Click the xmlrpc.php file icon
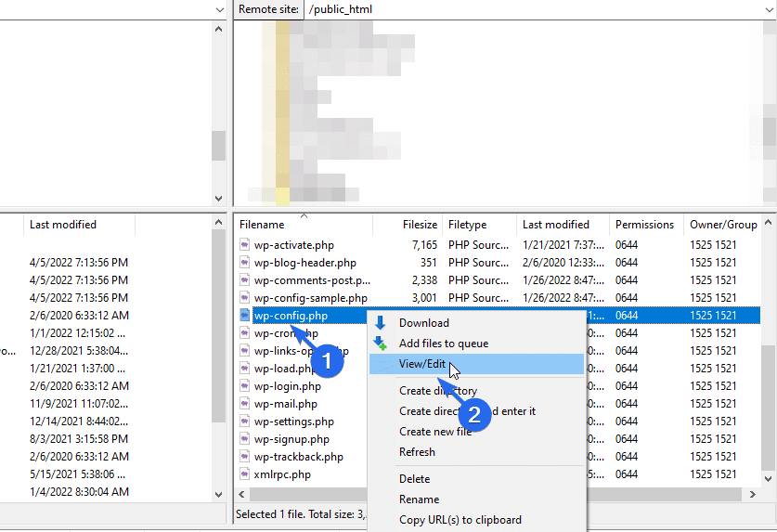The height and width of the screenshot is (532, 777). tap(244, 474)
